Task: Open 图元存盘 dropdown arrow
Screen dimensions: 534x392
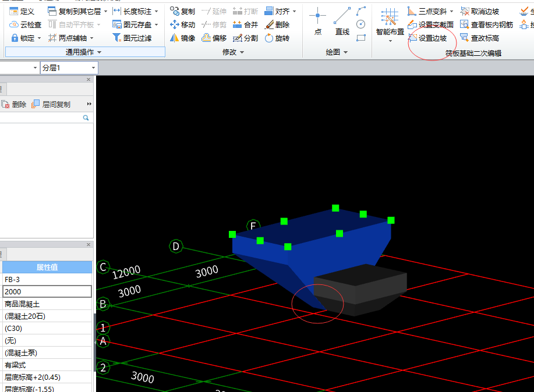Action: pyautogui.click(x=156, y=25)
